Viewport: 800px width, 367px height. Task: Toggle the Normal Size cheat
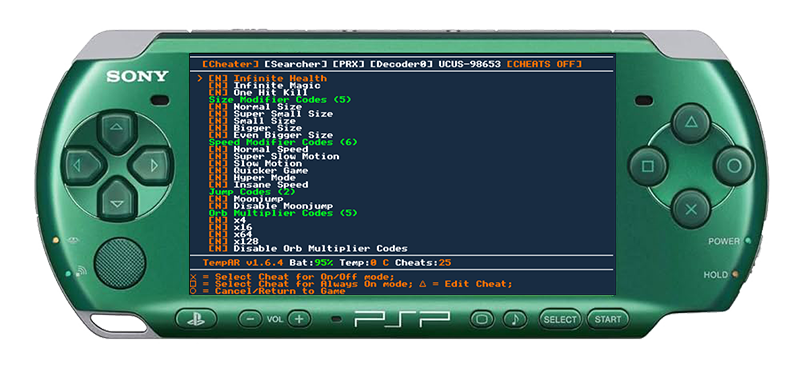(x=256, y=107)
